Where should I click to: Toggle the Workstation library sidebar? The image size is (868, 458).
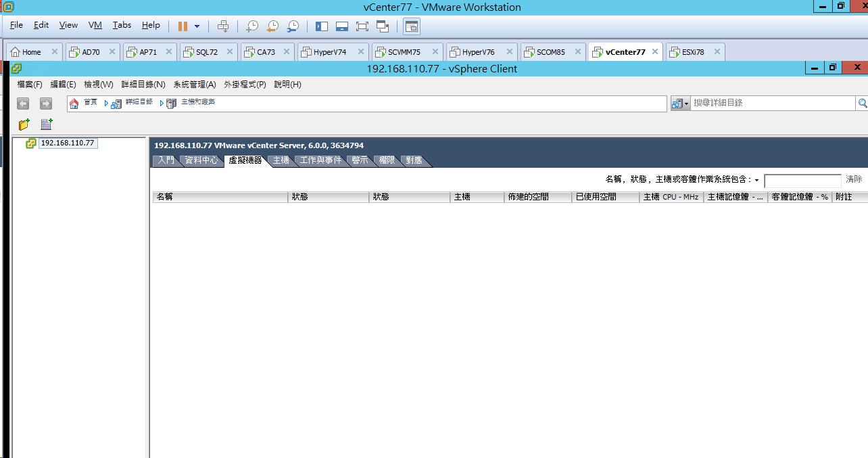click(322, 26)
